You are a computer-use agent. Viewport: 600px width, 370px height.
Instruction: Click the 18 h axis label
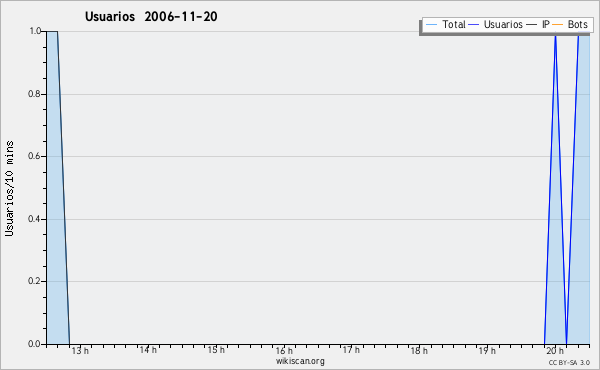tap(419, 350)
